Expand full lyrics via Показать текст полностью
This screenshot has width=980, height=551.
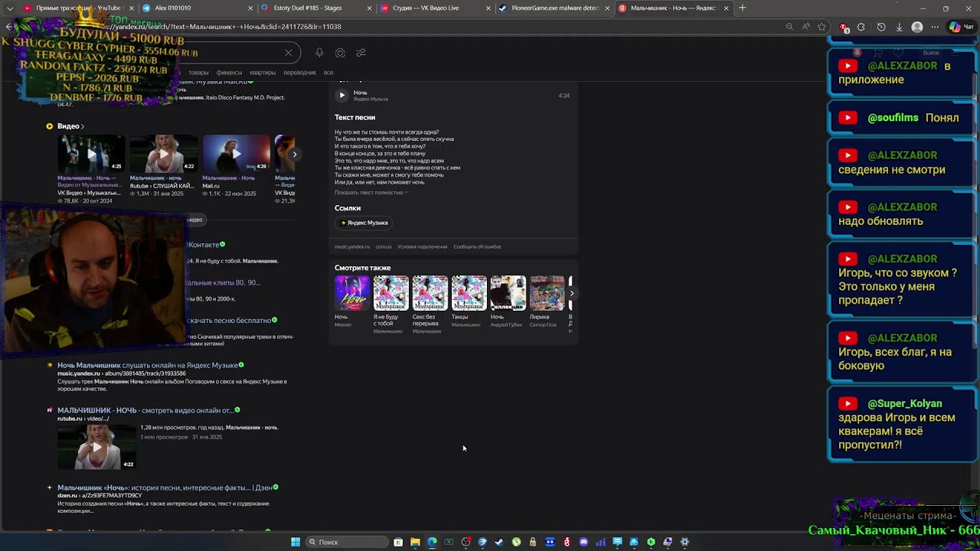(371, 192)
